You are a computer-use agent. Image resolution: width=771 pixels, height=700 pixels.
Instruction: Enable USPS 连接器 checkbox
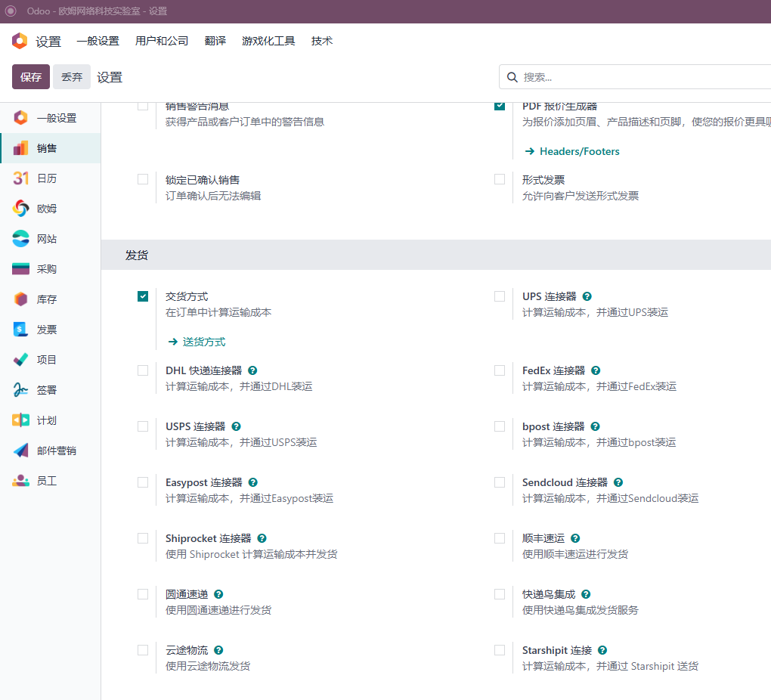coord(143,426)
